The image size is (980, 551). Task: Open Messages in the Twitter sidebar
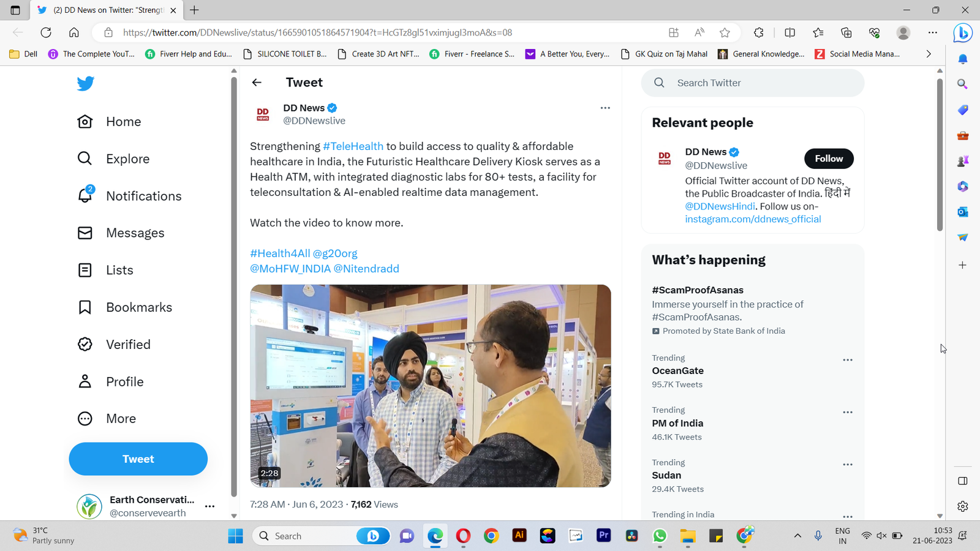point(121,233)
